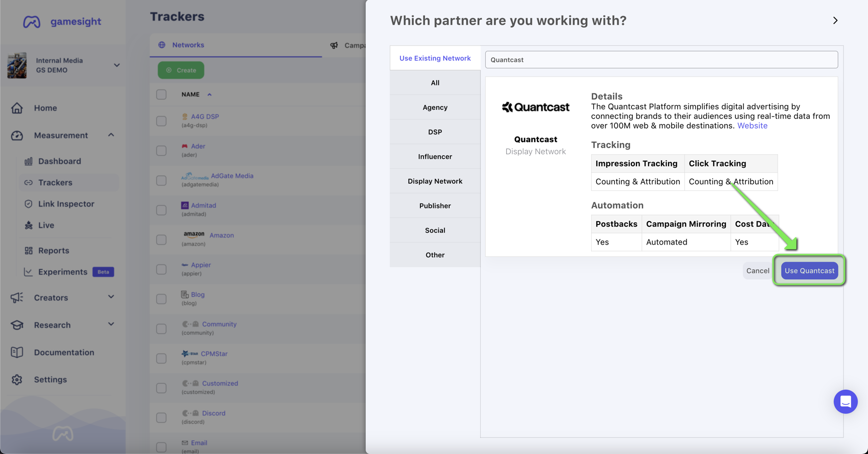Open the Appier network link
Screen dimensions: 868x454
tap(201, 265)
